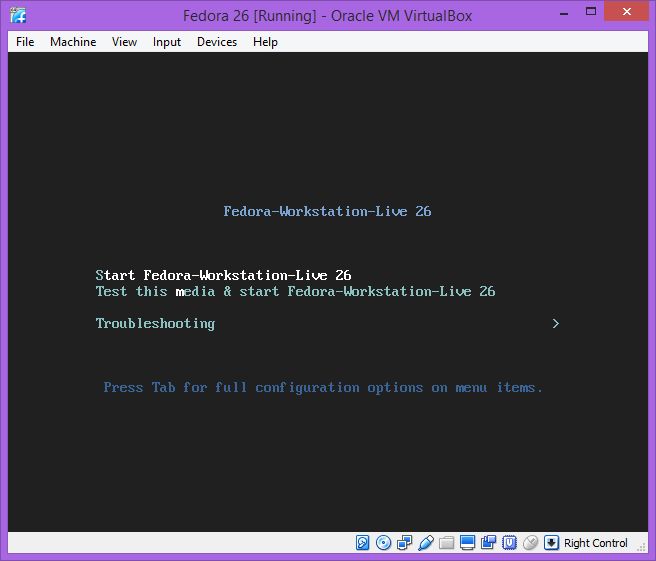Open the CPU virtualization status icon
Image resolution: width=656 pixels, height=561 pixels.
pyautogui.click(x=509, y=543)
